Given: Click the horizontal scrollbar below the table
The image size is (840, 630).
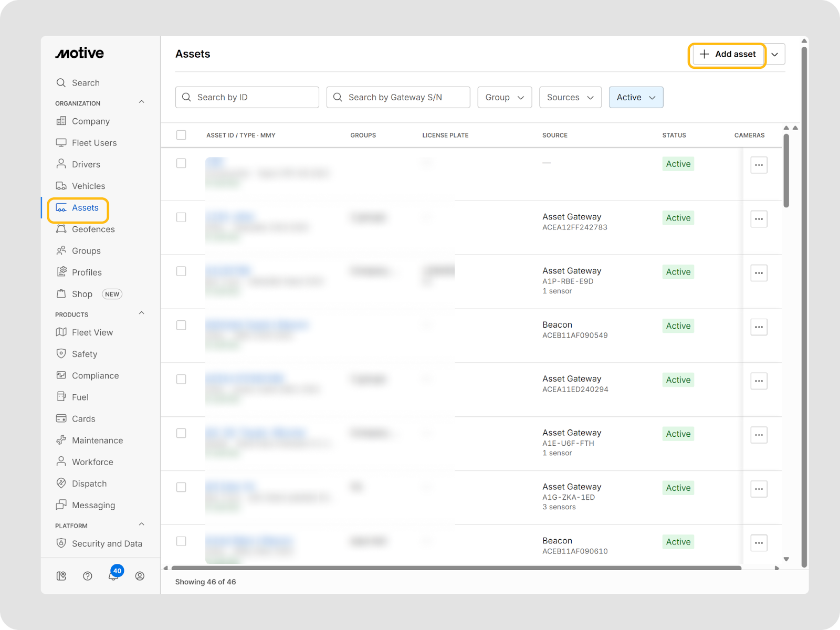Looking at the screenshot, I should click(456, 568).
